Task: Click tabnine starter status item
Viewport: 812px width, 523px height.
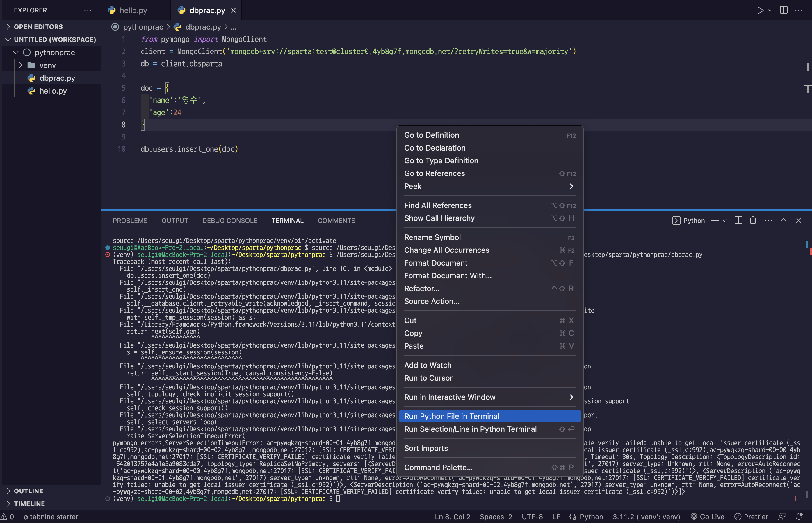Action: coord(51,517)
